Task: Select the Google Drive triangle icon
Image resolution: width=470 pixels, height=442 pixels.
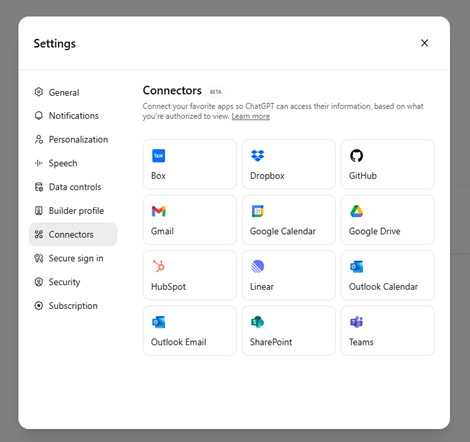Action: pyautogui.click(x=356, y=211)
